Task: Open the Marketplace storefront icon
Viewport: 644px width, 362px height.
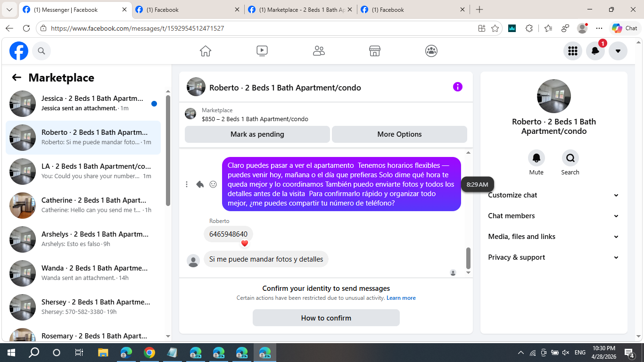Action: click(375, 51)
